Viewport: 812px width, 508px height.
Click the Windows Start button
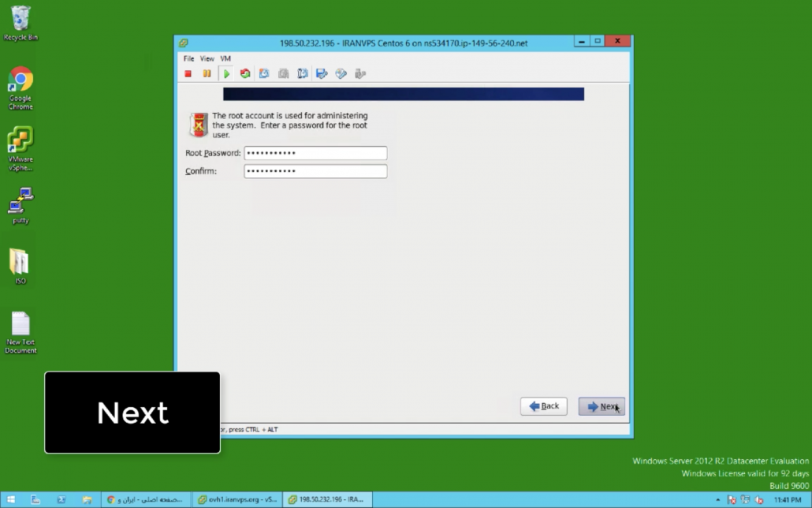coord(11,499)
